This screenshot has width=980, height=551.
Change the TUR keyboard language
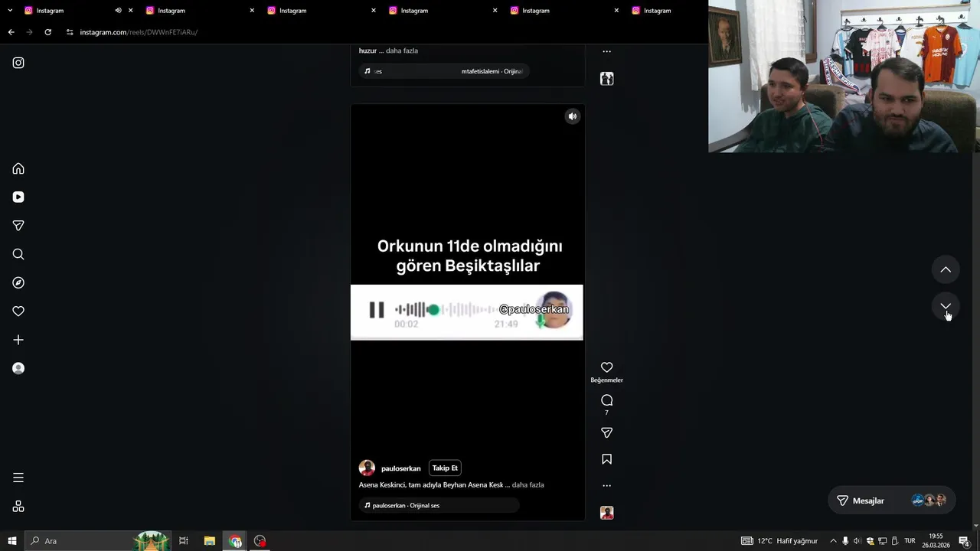click(x=910, y=541)
